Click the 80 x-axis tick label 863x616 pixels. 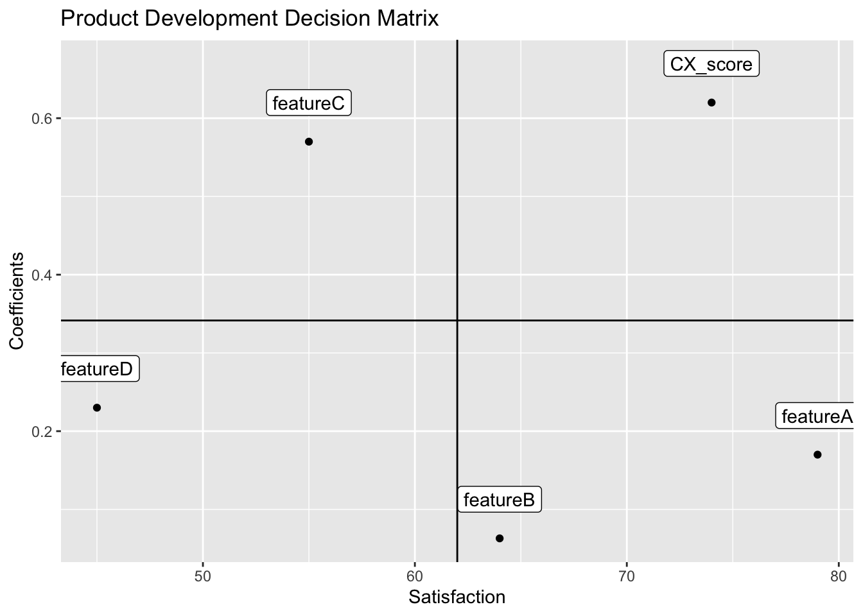point(839,576)
